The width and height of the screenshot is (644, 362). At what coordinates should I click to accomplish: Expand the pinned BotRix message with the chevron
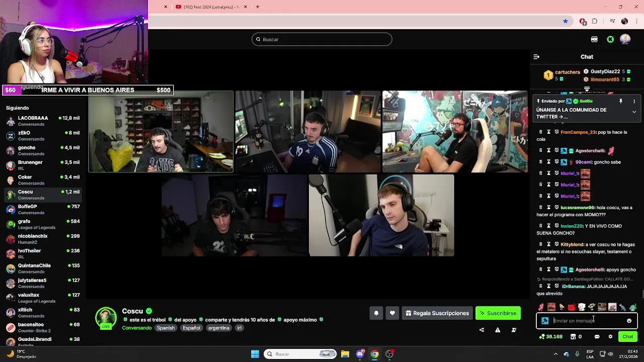click(x=634, y=112)
